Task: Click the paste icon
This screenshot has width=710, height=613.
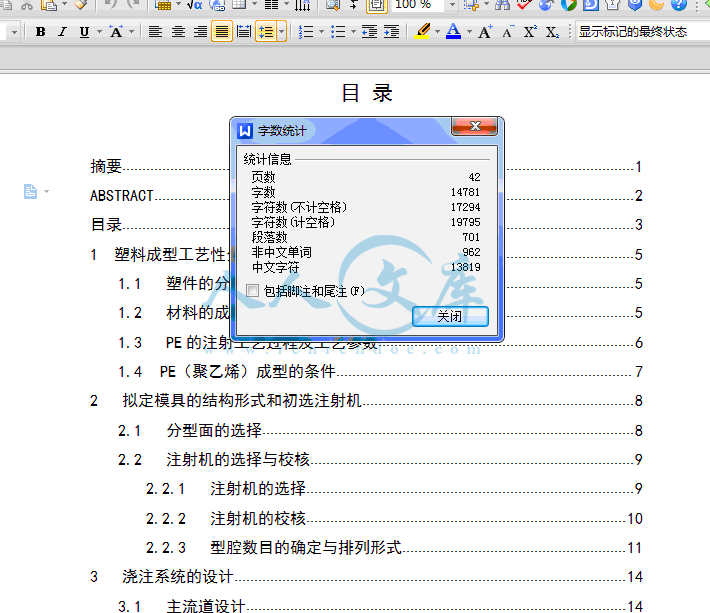Action: (x=49, y=5)
